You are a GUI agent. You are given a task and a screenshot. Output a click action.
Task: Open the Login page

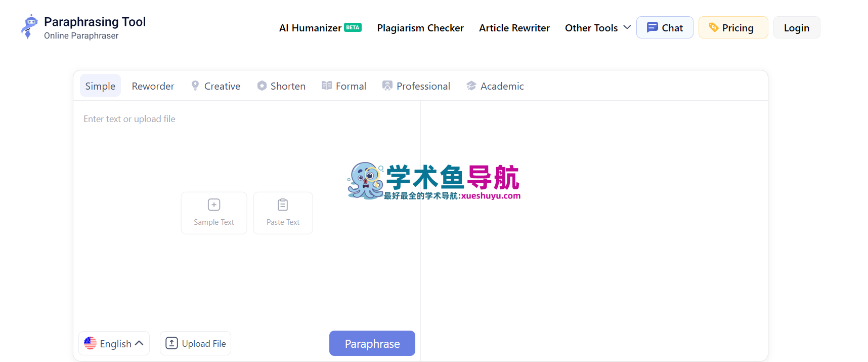click(x=796, y=28)
